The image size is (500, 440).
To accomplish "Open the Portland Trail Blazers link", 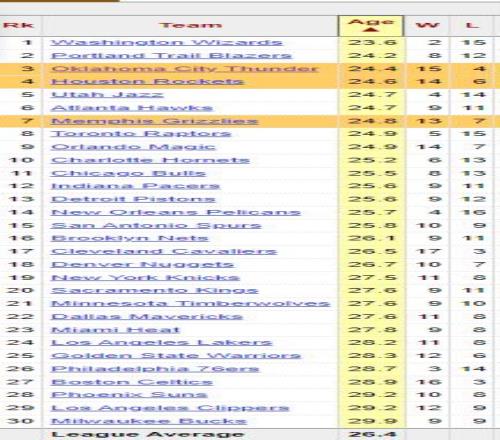I will (171, 56).
